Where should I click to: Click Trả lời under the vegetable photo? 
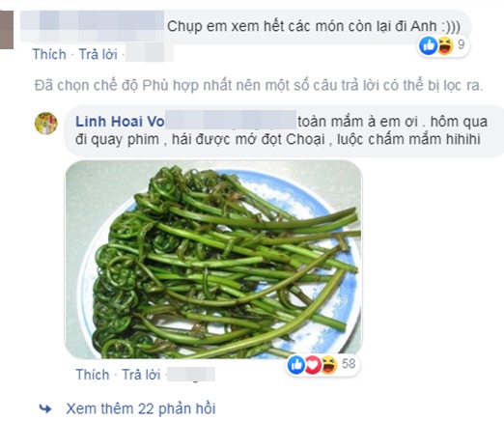click(141, 375)
